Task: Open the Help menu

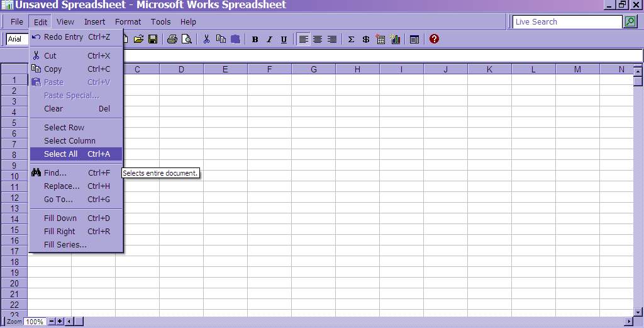Action: pos(188,22)
